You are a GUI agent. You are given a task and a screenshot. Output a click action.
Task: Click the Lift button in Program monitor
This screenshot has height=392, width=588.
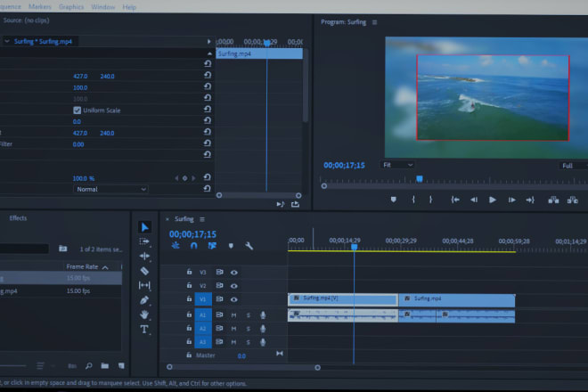click(553, 200)
